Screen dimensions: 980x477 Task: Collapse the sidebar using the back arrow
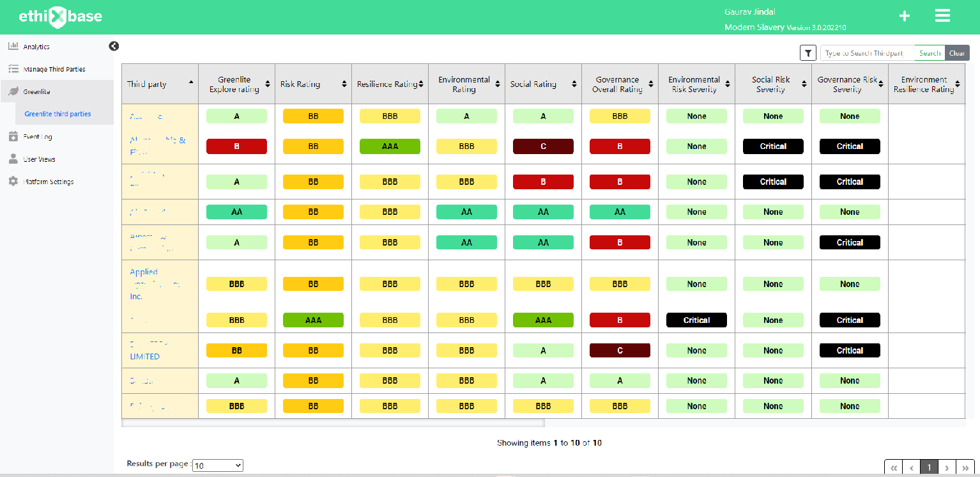[114, 46]
